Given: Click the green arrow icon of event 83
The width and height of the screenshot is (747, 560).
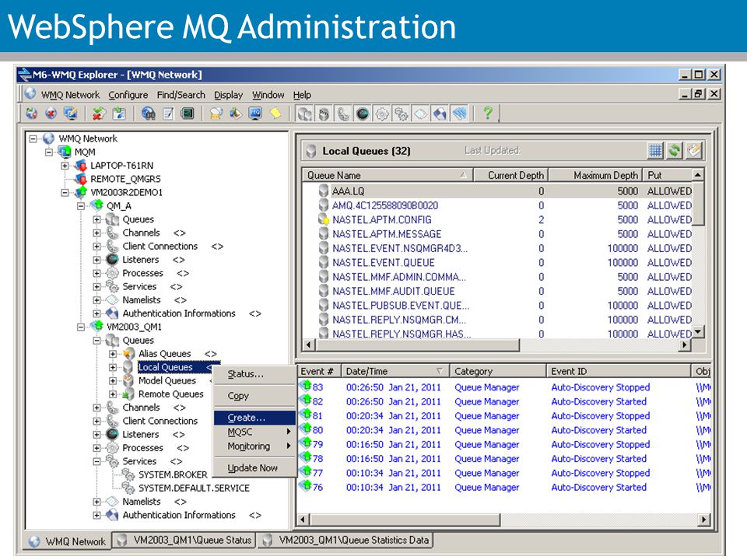Looking at the screenshot, I should coord(305,386).
